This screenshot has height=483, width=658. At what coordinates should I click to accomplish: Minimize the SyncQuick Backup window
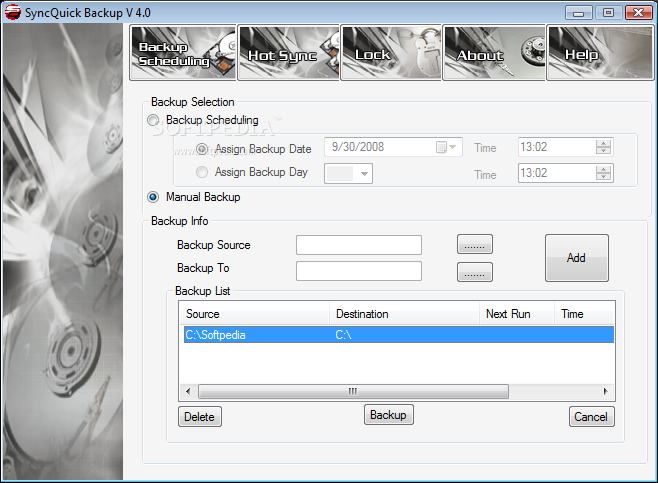[x=579, y=13]
